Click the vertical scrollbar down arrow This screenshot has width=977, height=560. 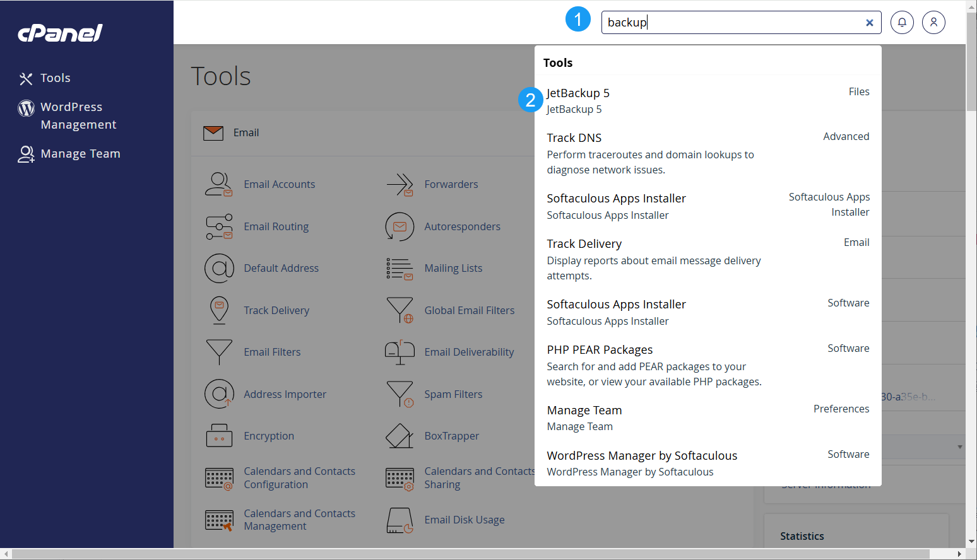pyautogui.click(x=971, y=542)
